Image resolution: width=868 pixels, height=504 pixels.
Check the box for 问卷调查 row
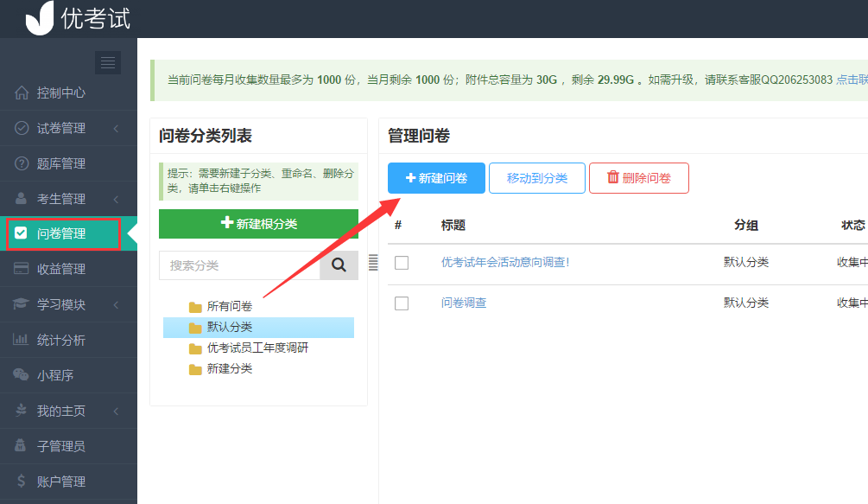coord(402,303)
